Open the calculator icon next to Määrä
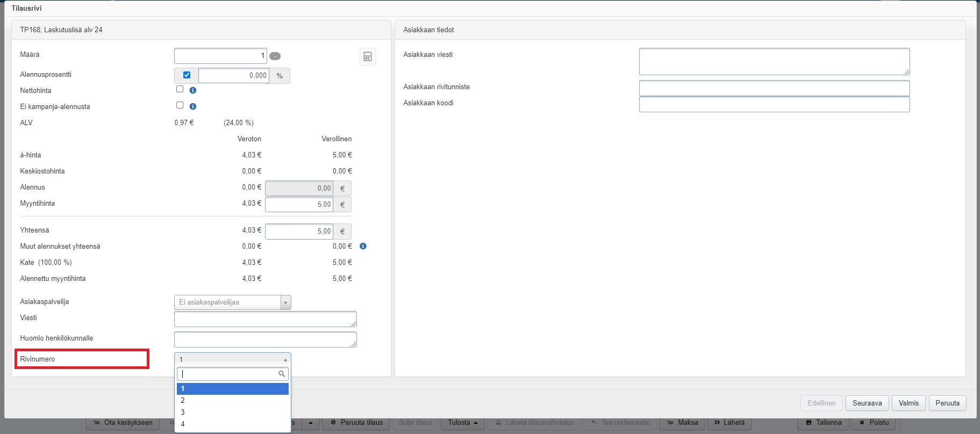 368,57
